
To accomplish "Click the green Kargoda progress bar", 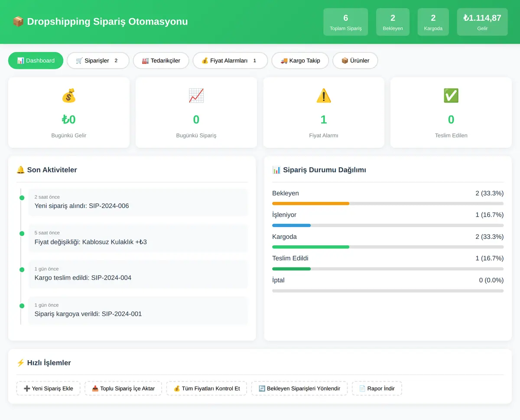I will [311, 247].
